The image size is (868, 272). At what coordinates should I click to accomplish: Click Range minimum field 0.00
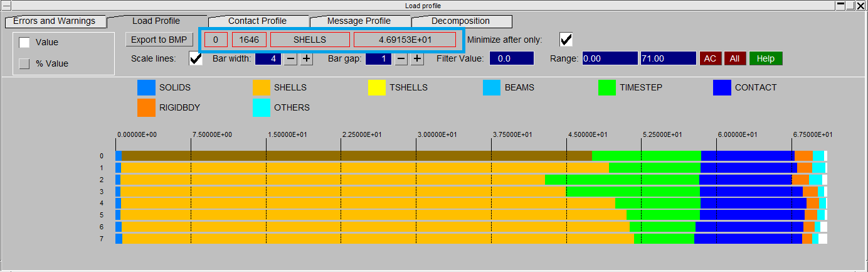(x=610, y=58)
